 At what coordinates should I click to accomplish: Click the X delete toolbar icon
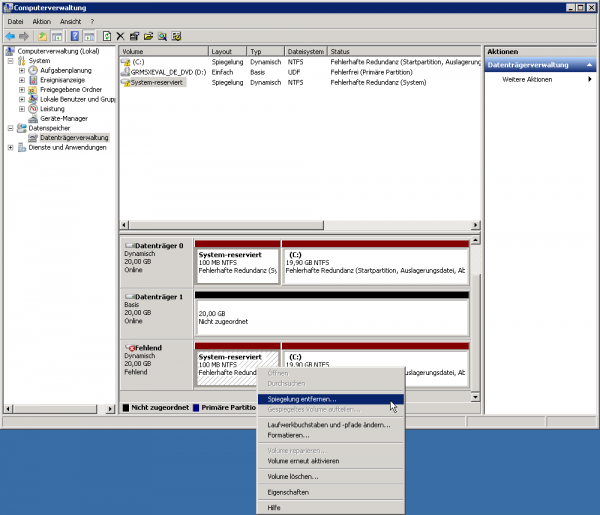pyautogui.click(x=120, y=36)
